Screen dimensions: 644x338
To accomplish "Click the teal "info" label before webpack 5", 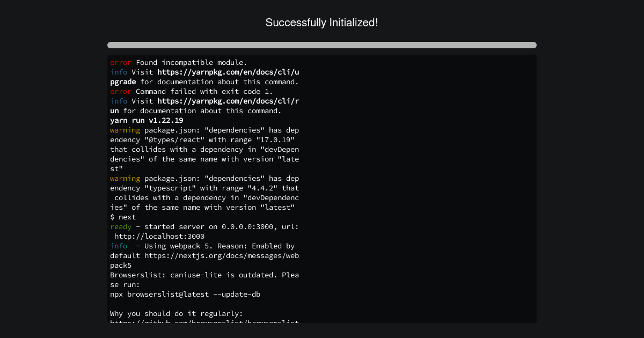I will [x=119, y=246].
